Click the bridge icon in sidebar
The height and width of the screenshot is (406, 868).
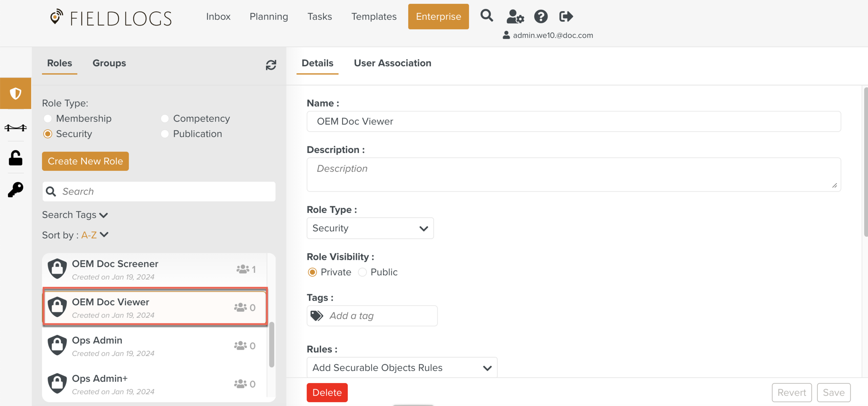pos(16,128)
